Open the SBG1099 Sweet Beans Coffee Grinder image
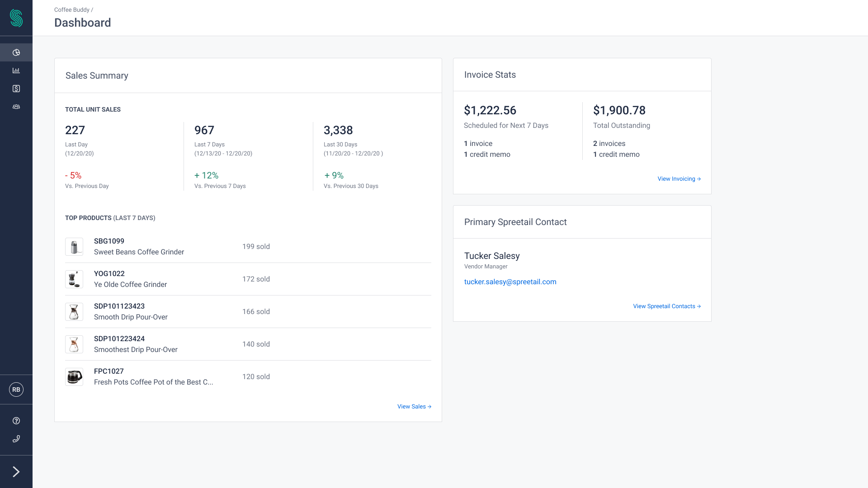 74,247
